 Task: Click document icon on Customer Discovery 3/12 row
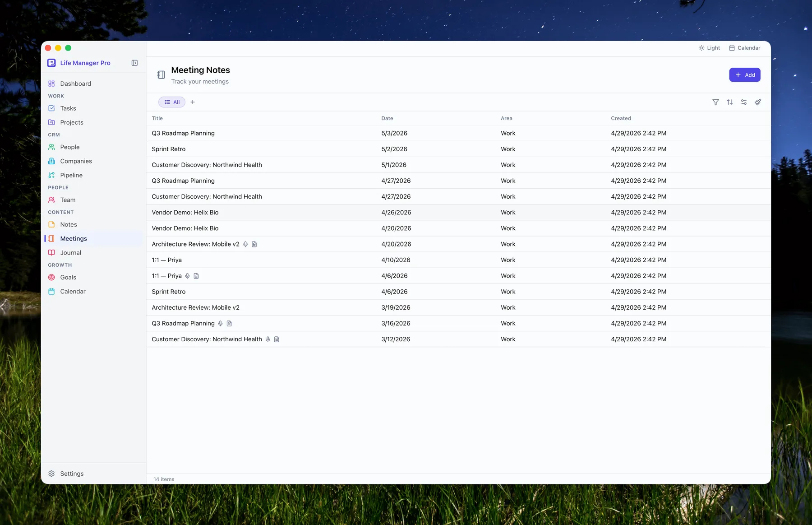(x=277, y=339)
